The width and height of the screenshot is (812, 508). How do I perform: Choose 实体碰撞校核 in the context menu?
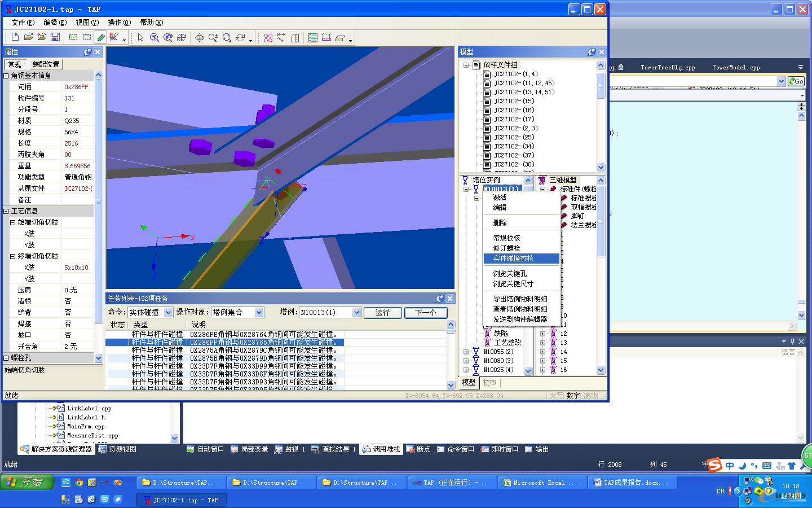[522, 259]
